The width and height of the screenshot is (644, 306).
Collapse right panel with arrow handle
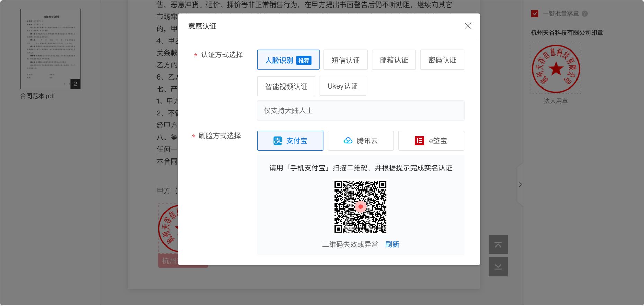[x=520, y=185]
